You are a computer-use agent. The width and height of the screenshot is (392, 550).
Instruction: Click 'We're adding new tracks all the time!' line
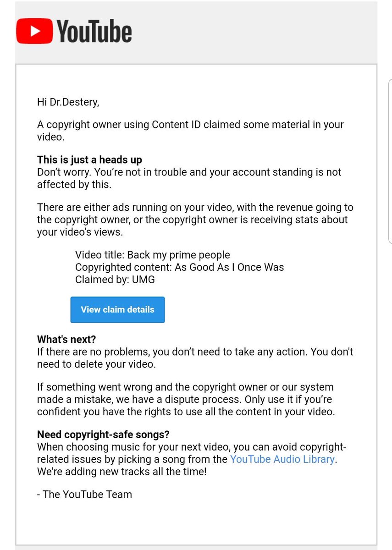(x=122, y=471)
